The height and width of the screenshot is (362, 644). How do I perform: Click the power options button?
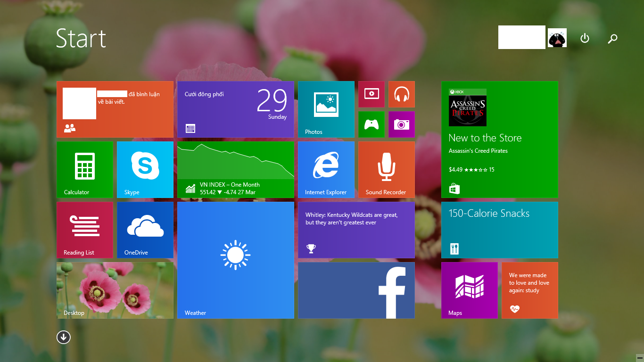tap(585, 38)
